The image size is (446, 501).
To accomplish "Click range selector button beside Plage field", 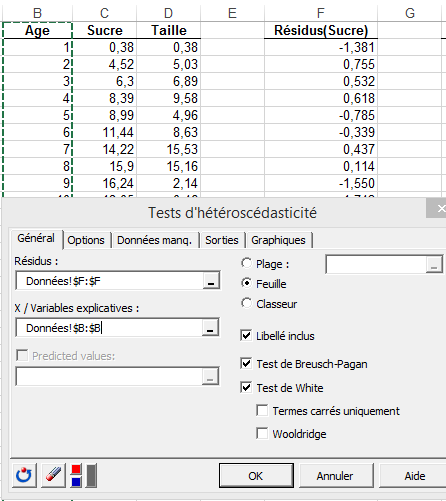I will pyautogui.click(x=434, y=265).
